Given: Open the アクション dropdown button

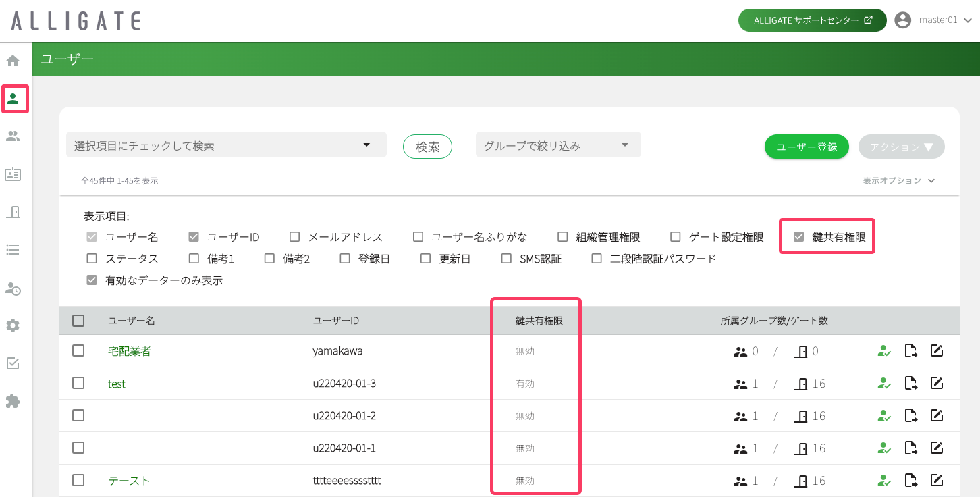Looking at the screenshot, I should (902, 147).
